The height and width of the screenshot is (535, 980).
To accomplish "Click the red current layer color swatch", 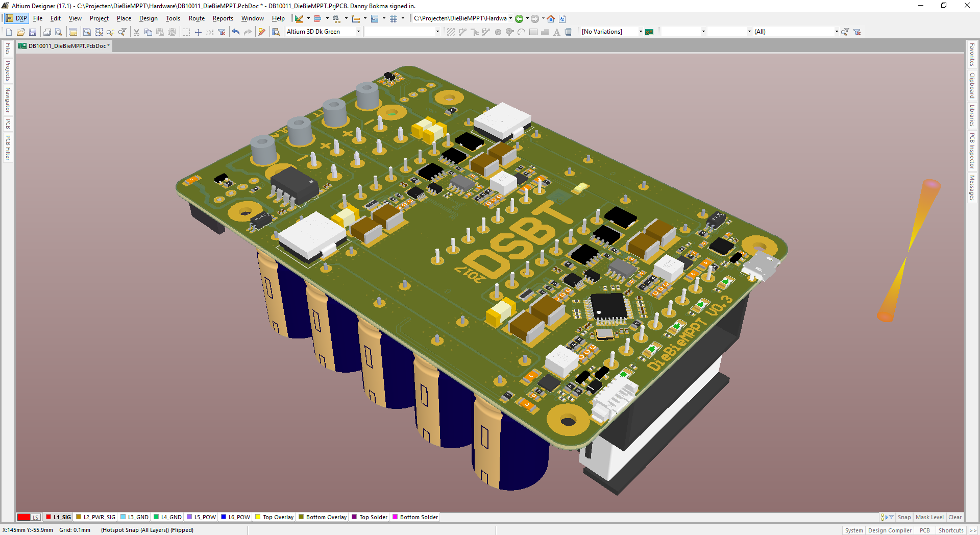I will click(23, 517).
